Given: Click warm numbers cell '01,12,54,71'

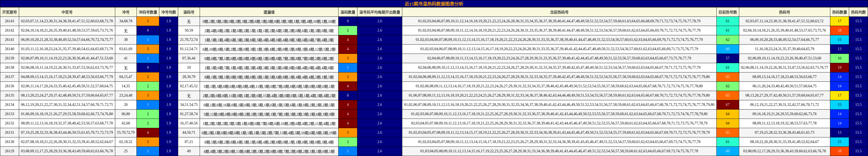Looking at the screenshot, I should (189, 49).
